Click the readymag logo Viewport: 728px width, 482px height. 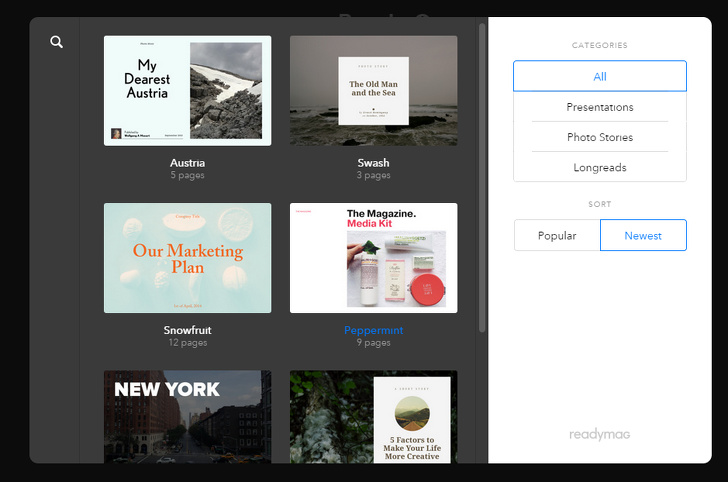[x=599, y=435]
